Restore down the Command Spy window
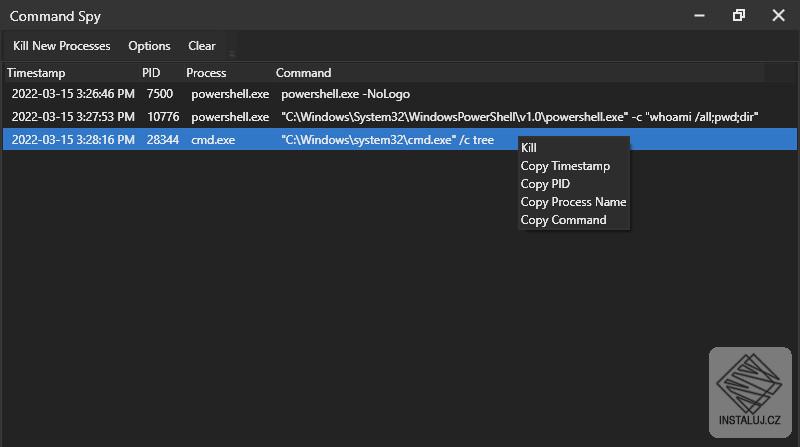This screenshot has height=447, width=800. tap(739, 15)
